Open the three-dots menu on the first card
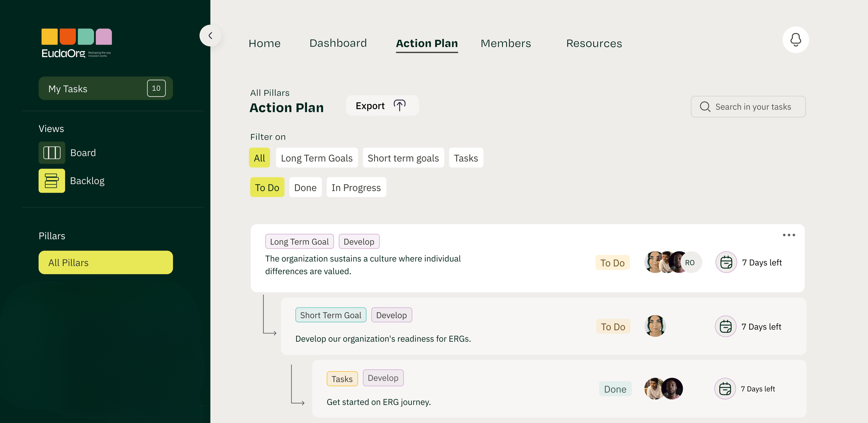868x423 pixels. coord(789,235)
